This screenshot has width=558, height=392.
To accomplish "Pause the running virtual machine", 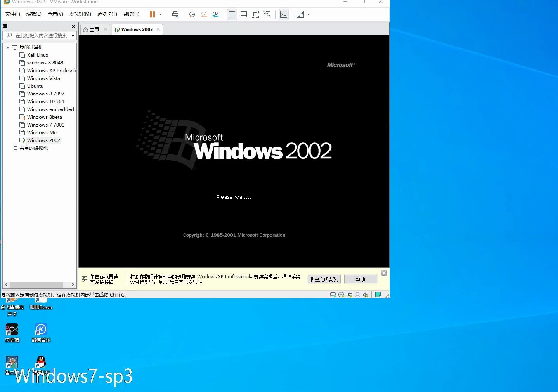I will [152, 14].
